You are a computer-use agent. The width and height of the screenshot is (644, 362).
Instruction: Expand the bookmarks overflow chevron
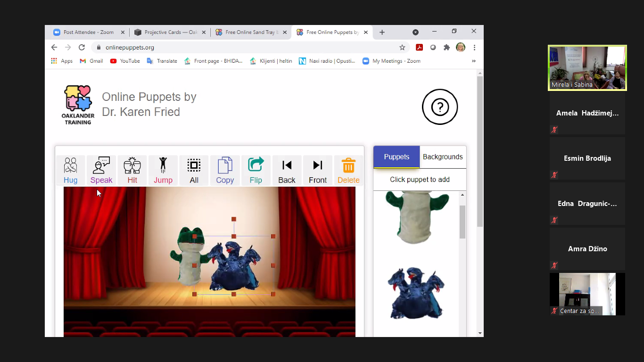click(473, 61)
